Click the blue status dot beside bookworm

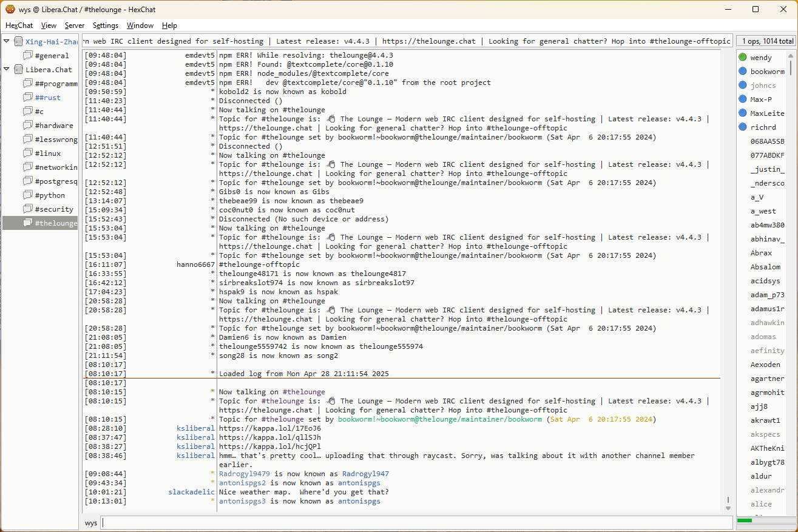tap(742, 72)
